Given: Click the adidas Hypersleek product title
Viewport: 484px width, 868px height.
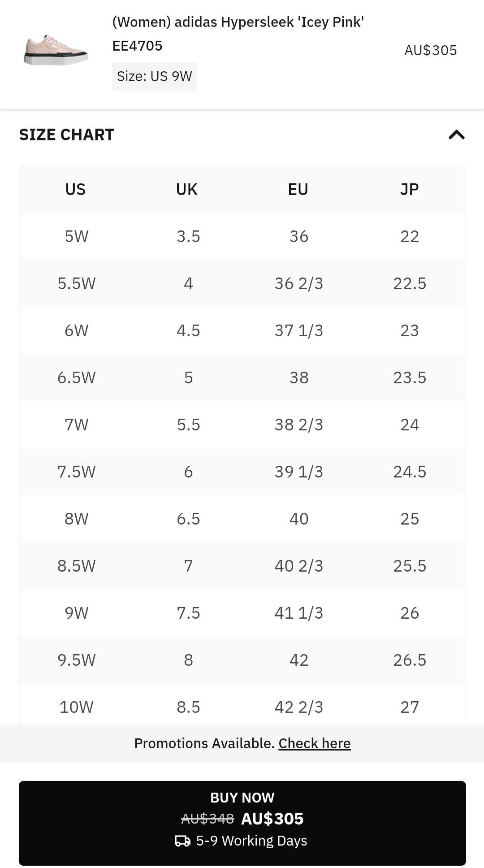Looking at the screenshot, I should tap(238, 22).
